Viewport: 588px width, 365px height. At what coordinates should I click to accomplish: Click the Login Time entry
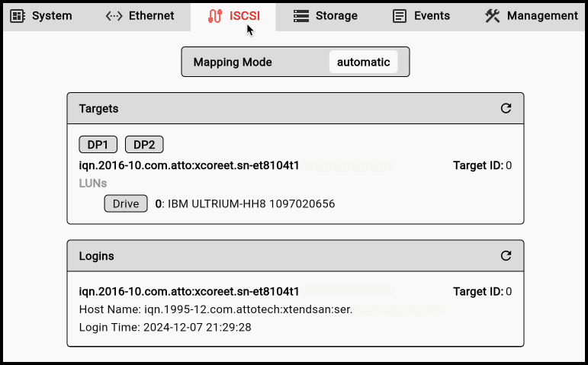pyautogui.click(x=165, y=328)
